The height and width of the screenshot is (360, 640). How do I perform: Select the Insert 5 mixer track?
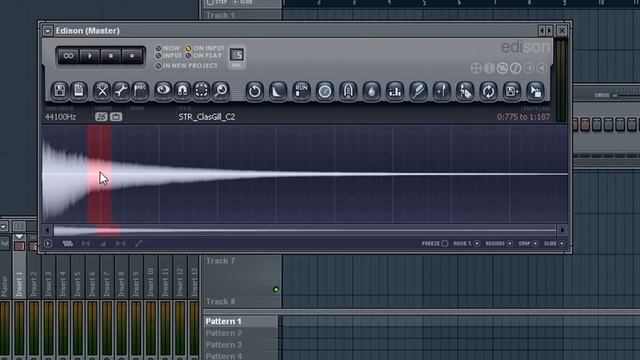tap(78, 284)
